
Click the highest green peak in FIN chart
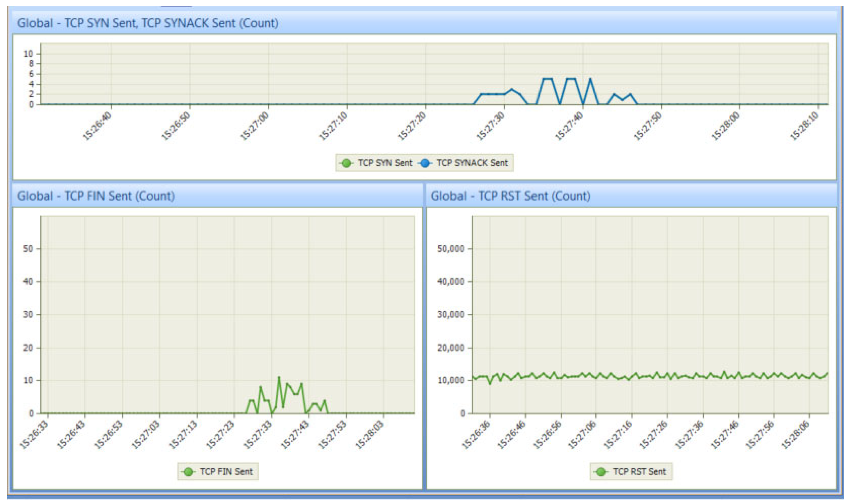[279, 377]
